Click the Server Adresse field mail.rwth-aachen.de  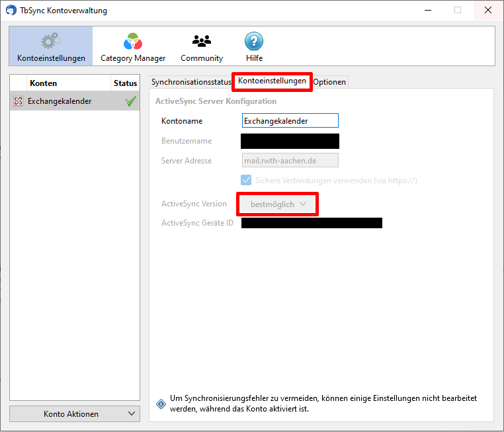click(290, 160)
